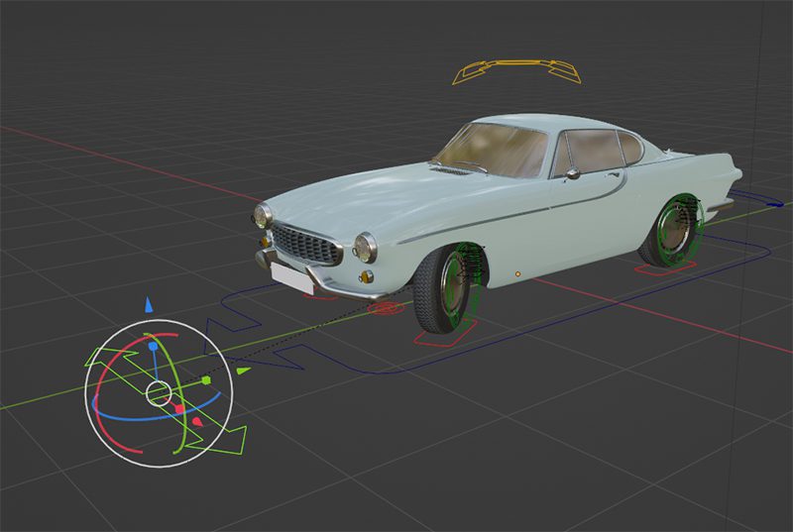This screenshot has height=532, width=793.
Task: Select the red circular target under the front bumper
Action: (386, 309)
